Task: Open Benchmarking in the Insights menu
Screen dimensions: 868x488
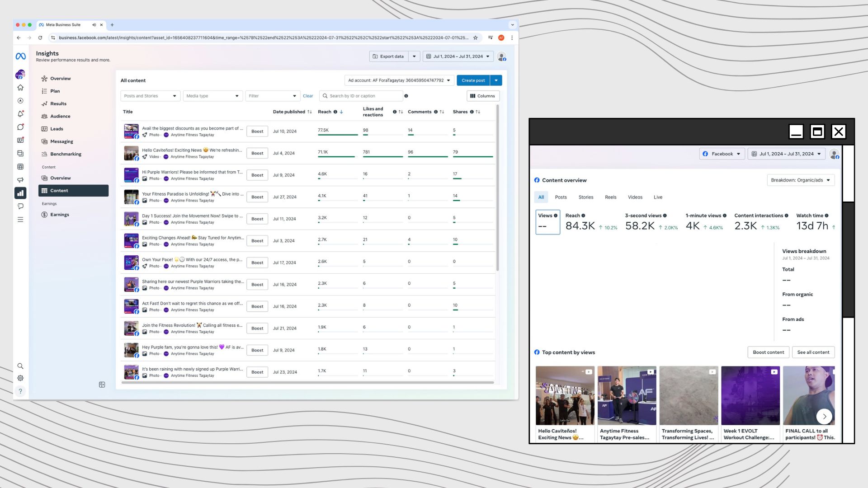Action: 66,154
